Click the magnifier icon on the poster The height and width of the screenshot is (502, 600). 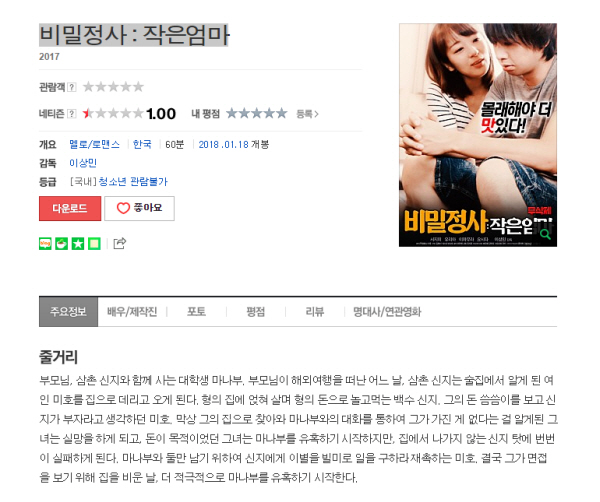[x=546, y=234]
